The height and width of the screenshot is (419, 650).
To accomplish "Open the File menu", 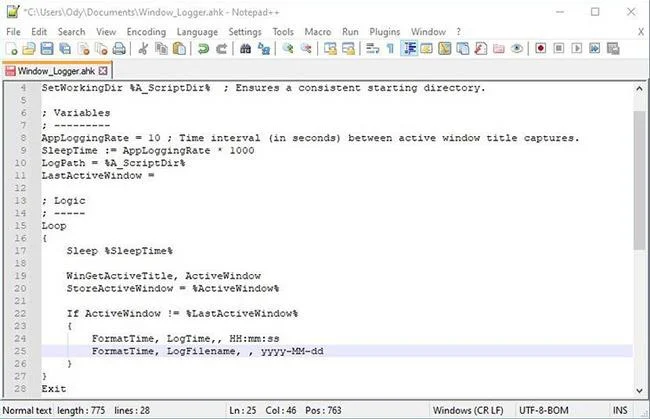I will pyautogui.click(x=13, y=32).
